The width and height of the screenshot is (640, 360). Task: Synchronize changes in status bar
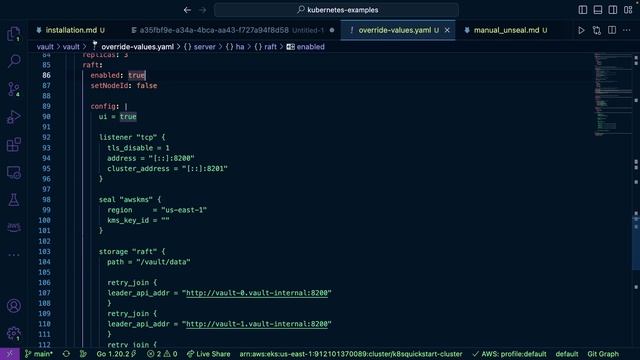click(66, 354)
